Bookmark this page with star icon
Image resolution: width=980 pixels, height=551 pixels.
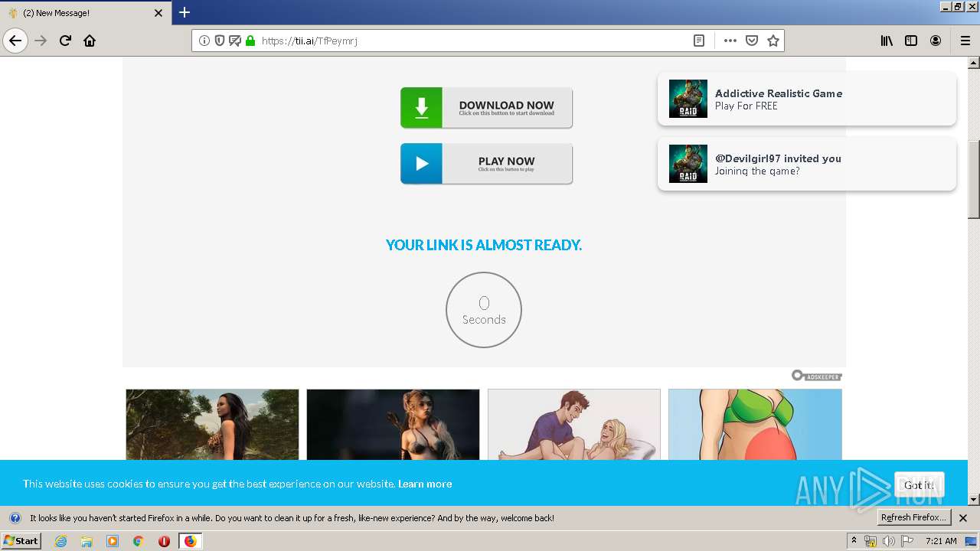click(x=773, y=41)
